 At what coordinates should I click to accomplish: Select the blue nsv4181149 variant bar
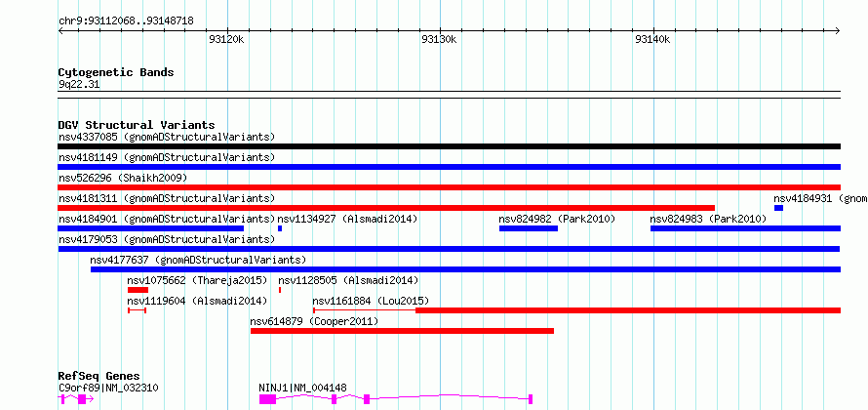tap(449, 167)
